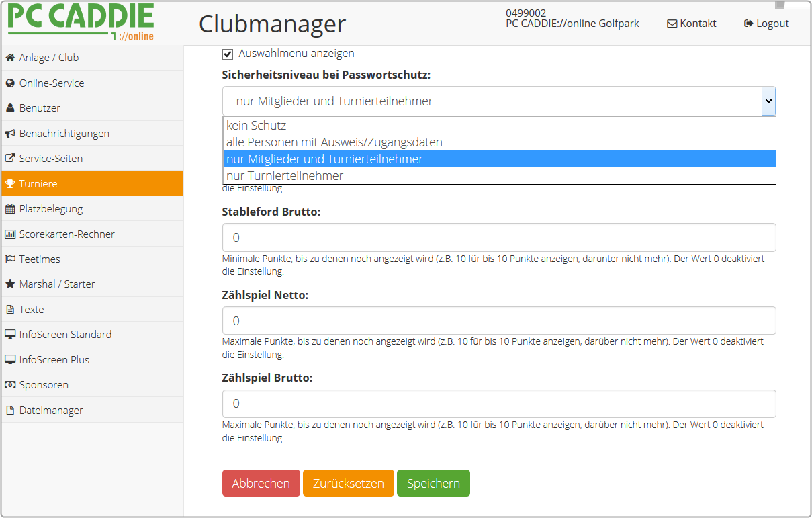Open the Dateimanager menu item
Image resolution: width=812 pixels, height=518 pixels.
pos(92,411)
